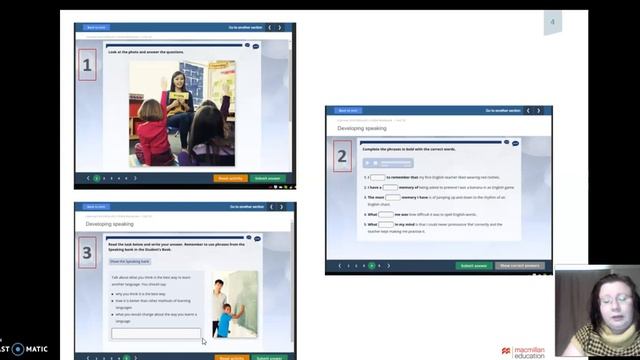The image size is (640, 360).
Task: Click Back to unit in Complete the phrases panel
Action: (x=348, y=111)
